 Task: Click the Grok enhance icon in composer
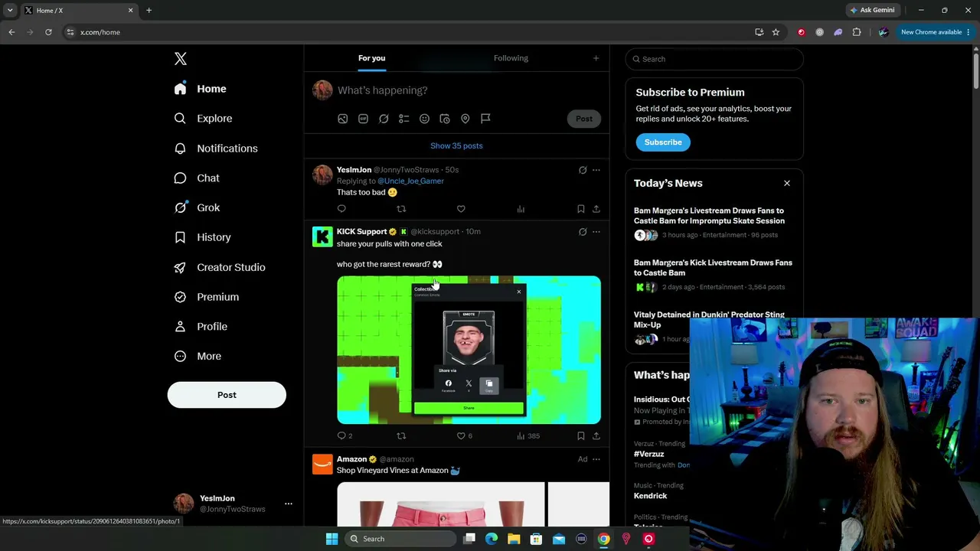384,119
